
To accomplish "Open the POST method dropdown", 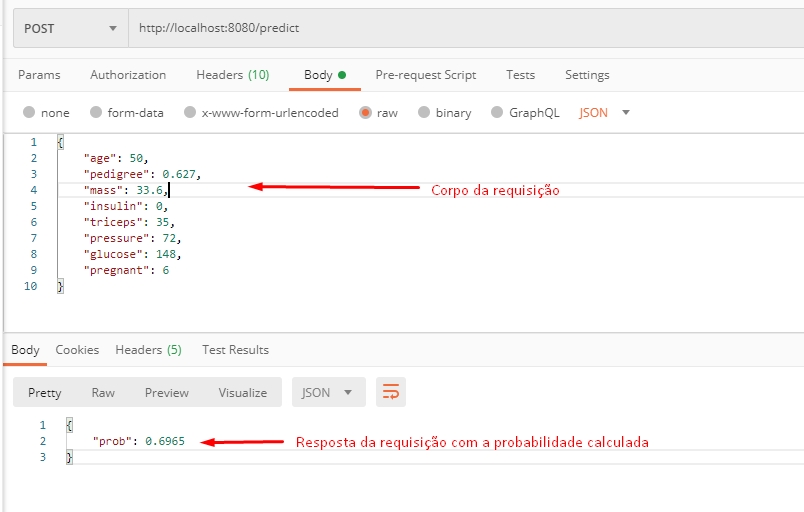I will (70, 29).
